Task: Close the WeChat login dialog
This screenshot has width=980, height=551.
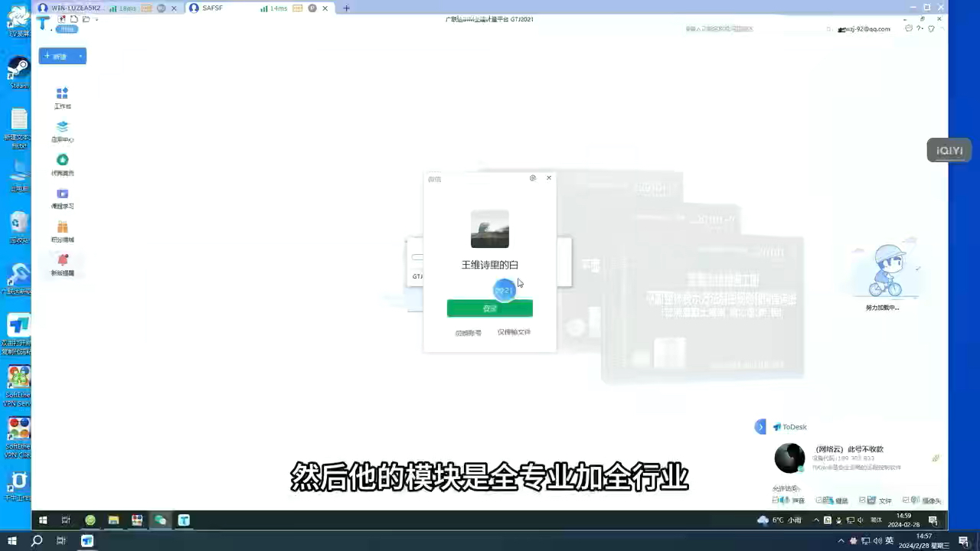Action: (x=549, y=178)
